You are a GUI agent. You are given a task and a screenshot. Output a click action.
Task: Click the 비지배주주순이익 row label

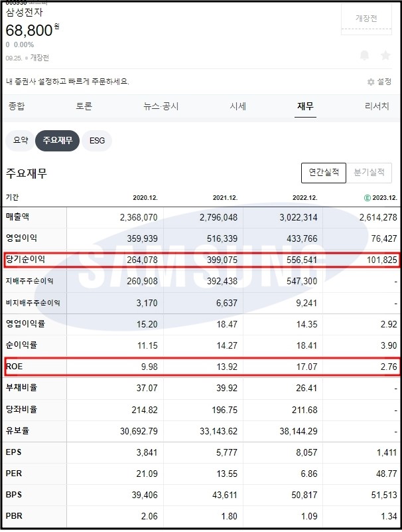click(33, 303)
